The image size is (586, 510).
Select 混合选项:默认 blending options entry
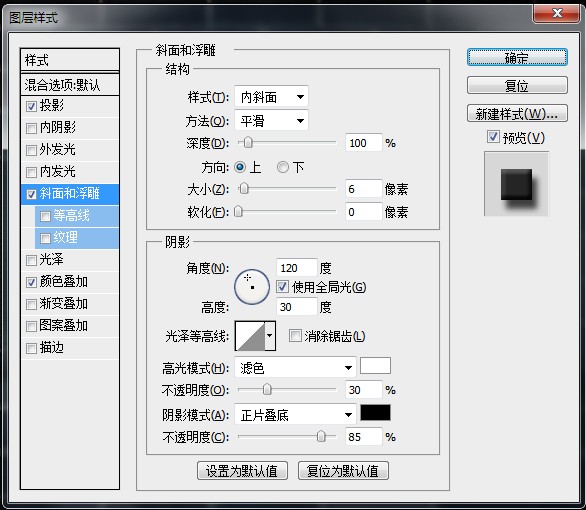pos(70,84)
